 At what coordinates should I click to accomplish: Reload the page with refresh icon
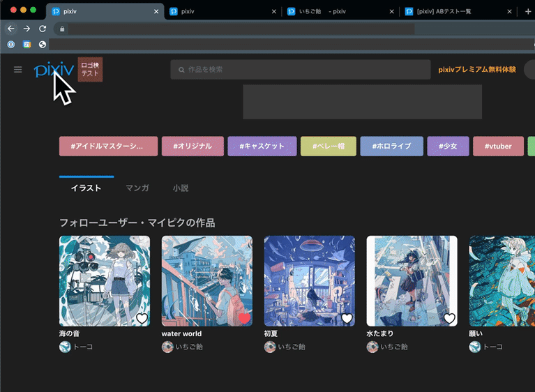click(43, 29)
